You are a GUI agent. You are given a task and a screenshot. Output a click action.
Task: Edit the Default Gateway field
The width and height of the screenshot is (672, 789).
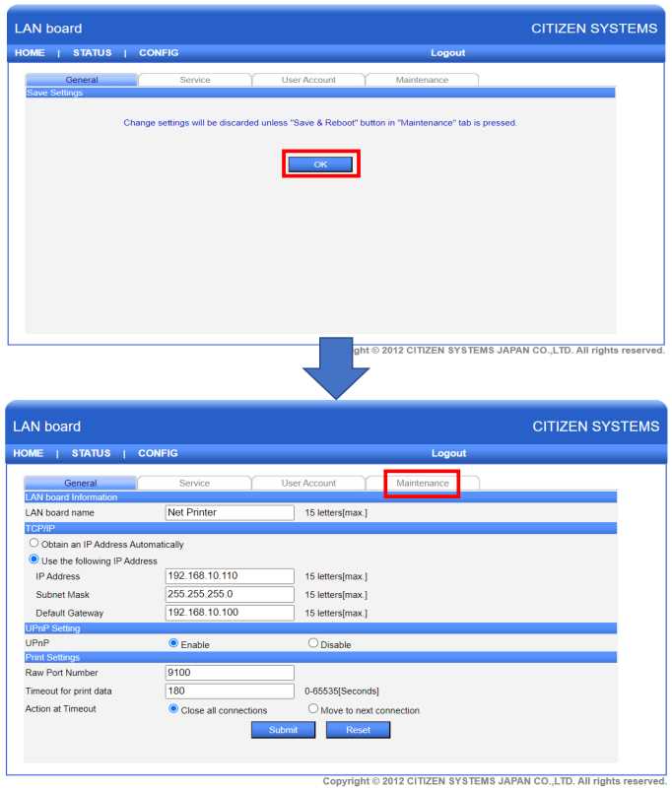click(230, 612)
